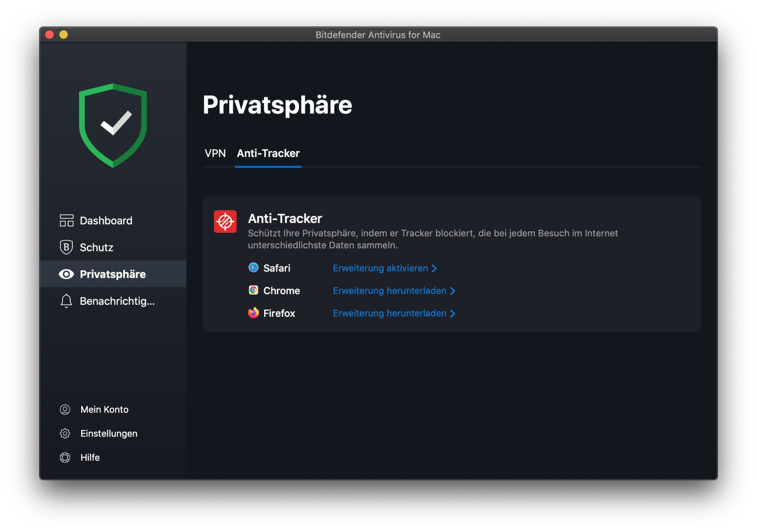
Task: Click the Hilfe lifebuoy icon
Action: [65, 457]
